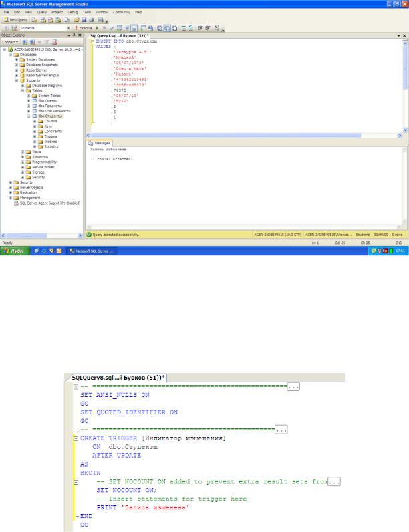Image resolution: width=409 pixels, height=532 pixels.
Task: Expand the Columns folder
Action: (35, 121)
